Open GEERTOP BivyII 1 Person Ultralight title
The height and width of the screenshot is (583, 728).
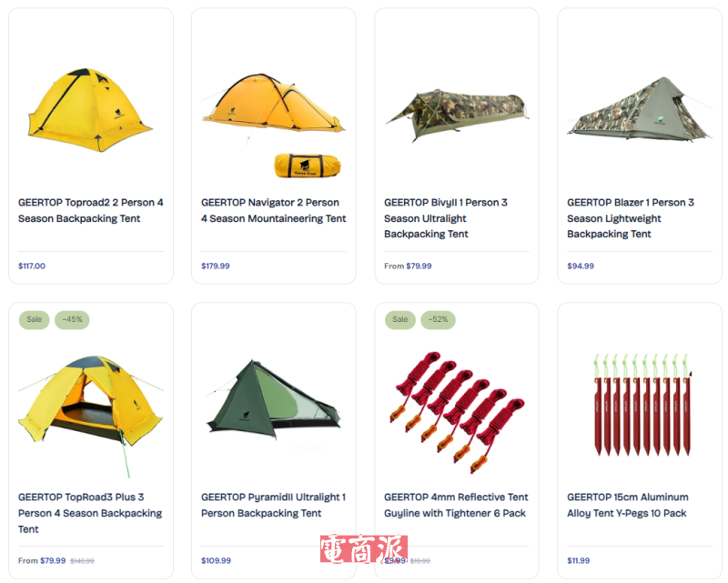[446, 218]
